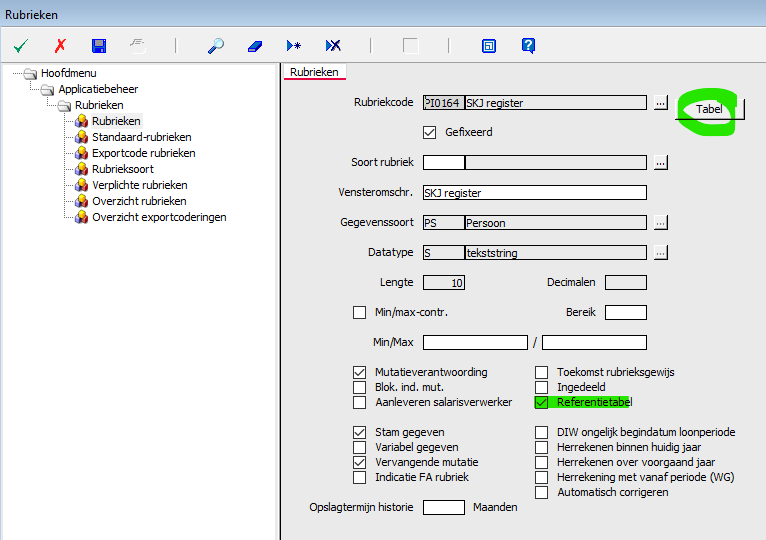The image size is (766, 540).
Task: Click the blue floppy disk save icon
Action: [x=99, y=46]
